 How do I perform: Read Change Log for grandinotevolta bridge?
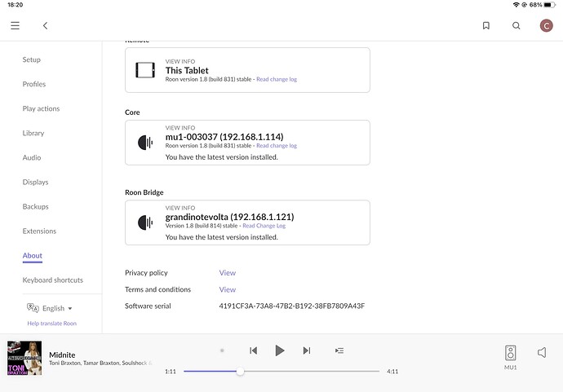coord(264,226)
